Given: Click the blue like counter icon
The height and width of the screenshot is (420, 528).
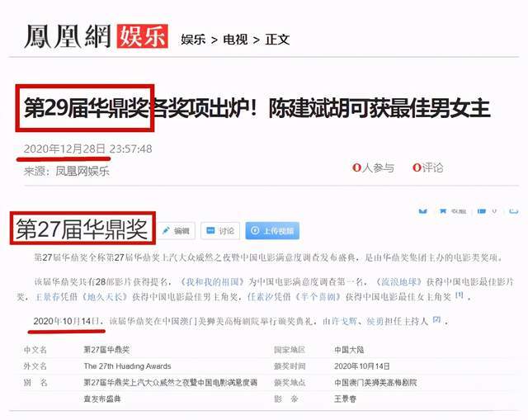Looking at the screenshot, I should (x=482, y=211).
